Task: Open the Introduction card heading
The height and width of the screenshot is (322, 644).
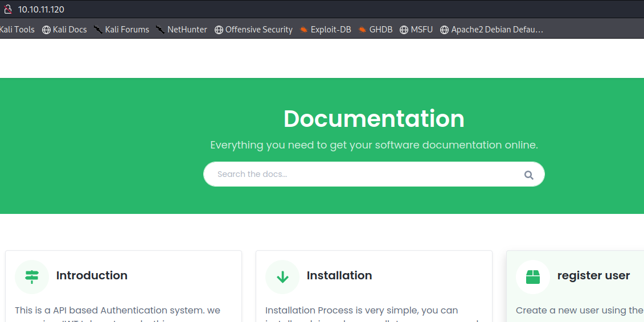Action: (92, 275)
